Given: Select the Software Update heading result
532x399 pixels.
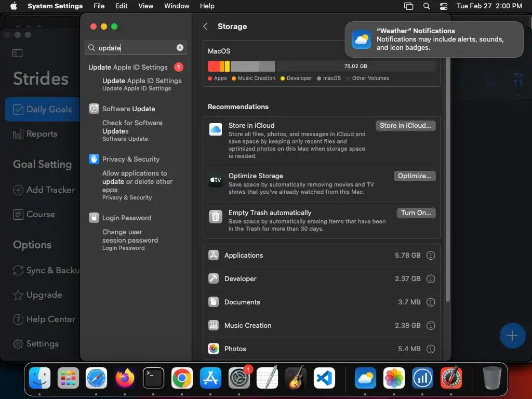Looking at the screenshot, I should (x=129, y=109).
